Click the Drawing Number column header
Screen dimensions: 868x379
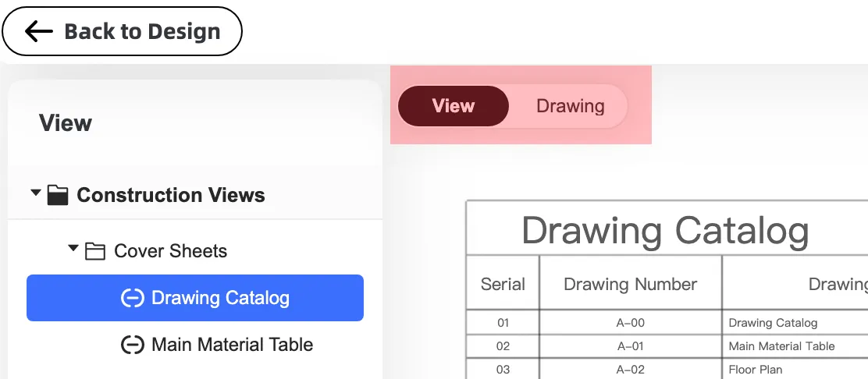[630, 284]
